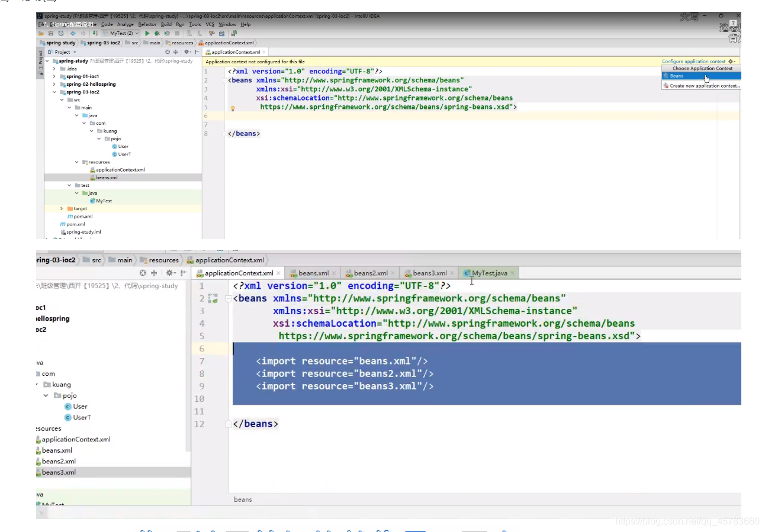The height and width of the screenshot is (532, 765).
Task: Run MyTest with the green play icon
Action: click(147, 33)
